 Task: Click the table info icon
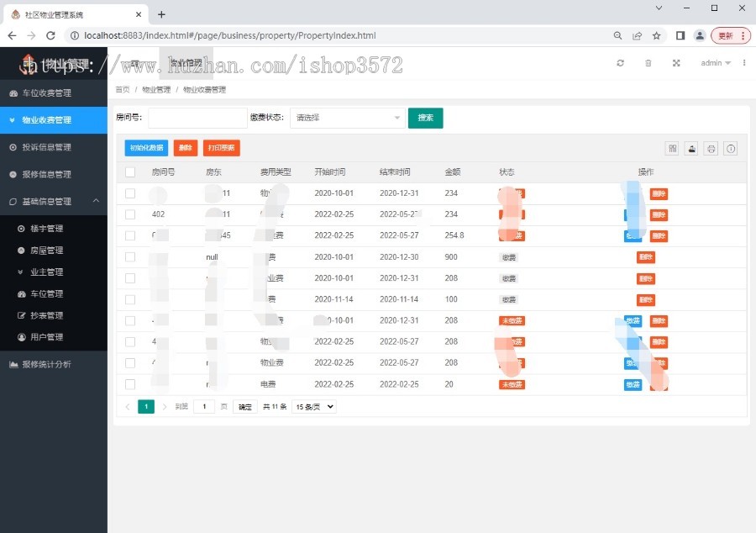tap(731, 149)
